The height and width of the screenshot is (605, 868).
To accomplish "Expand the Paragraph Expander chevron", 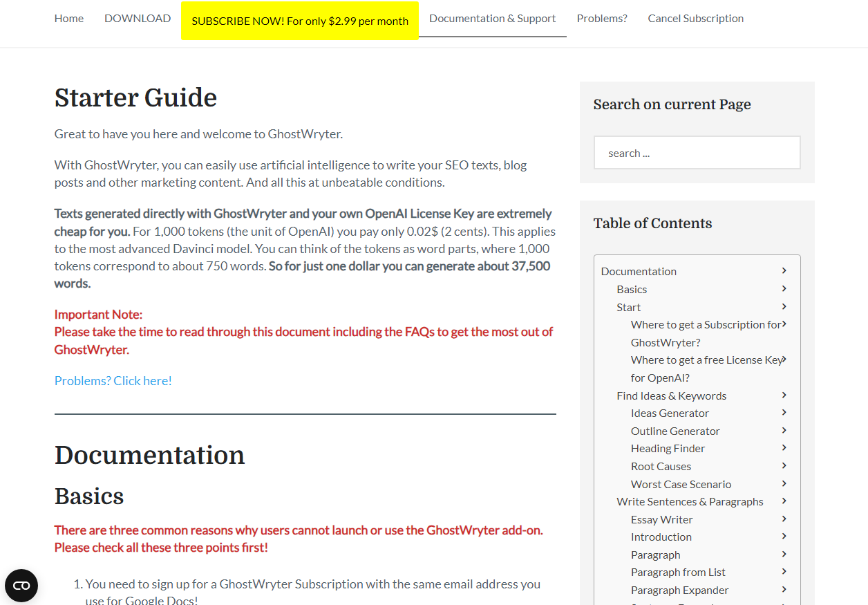I will point(784,589).
